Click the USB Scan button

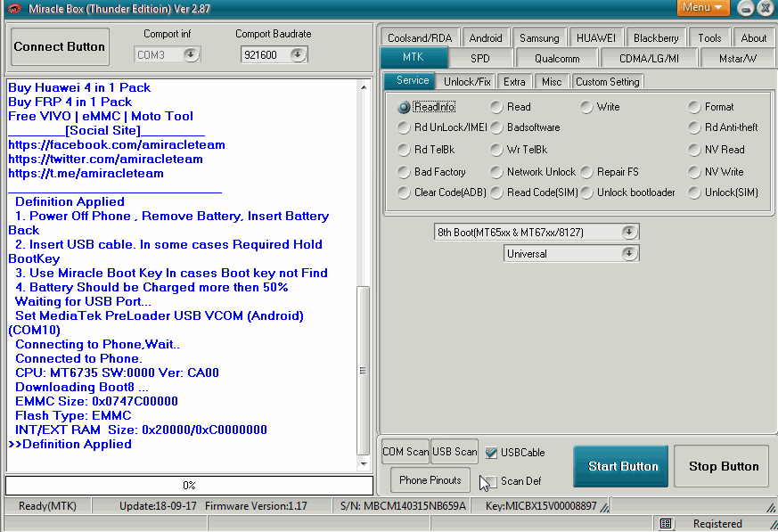pos(455,452)
